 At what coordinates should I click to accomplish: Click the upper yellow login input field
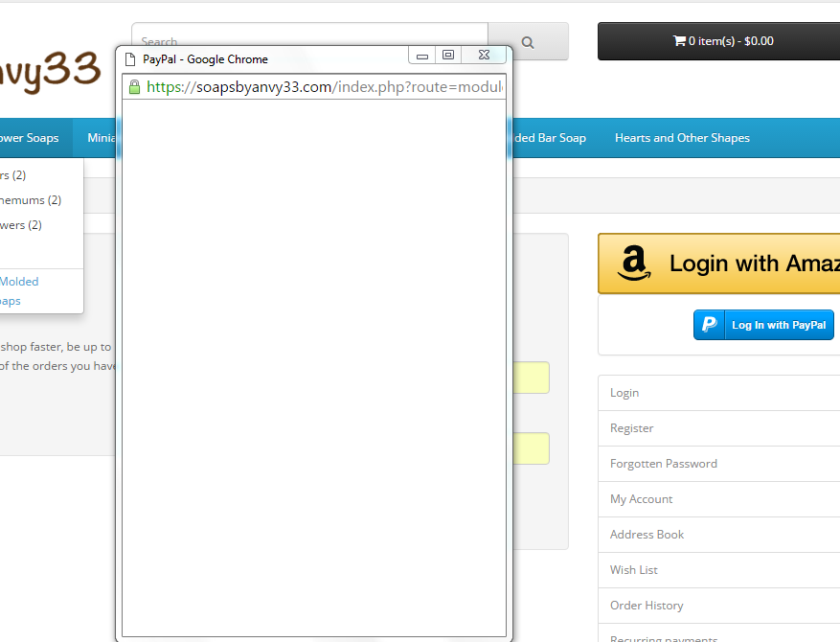531,378
